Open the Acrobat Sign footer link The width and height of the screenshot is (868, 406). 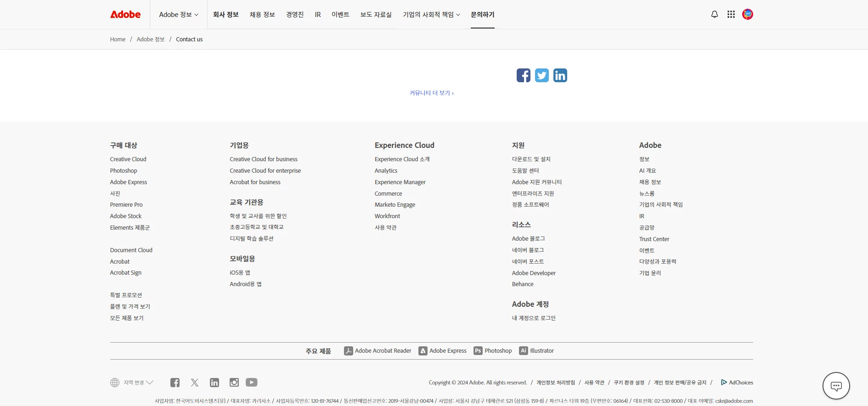126,273
